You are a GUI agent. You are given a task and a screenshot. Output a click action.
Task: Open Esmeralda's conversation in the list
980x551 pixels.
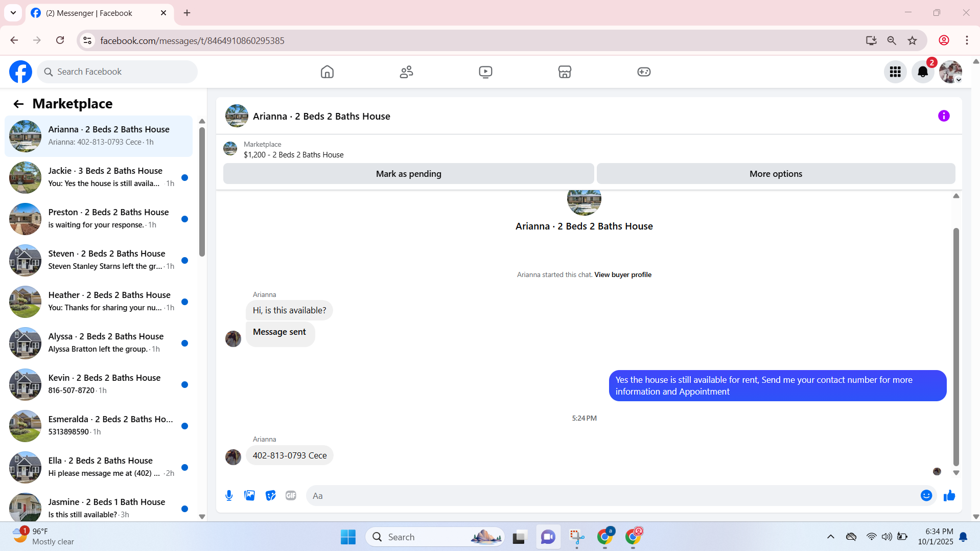pyautogui.click(x=99, y=426)
